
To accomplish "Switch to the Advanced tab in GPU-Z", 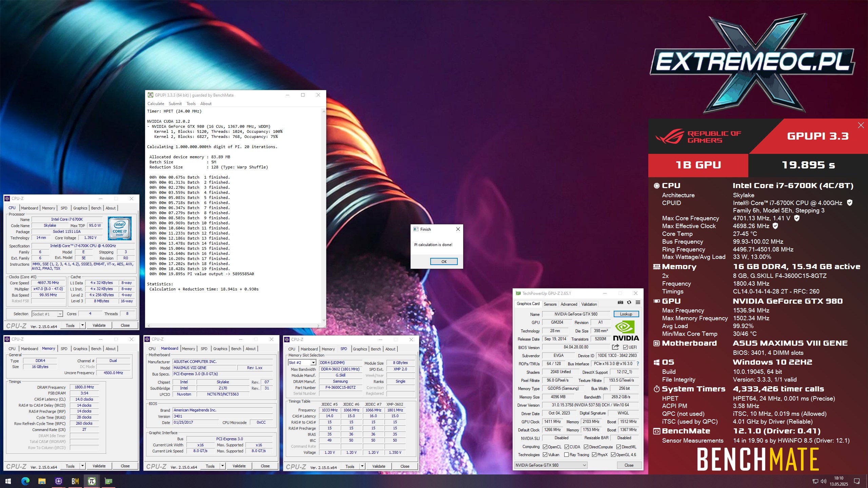I will coord(569,304).
